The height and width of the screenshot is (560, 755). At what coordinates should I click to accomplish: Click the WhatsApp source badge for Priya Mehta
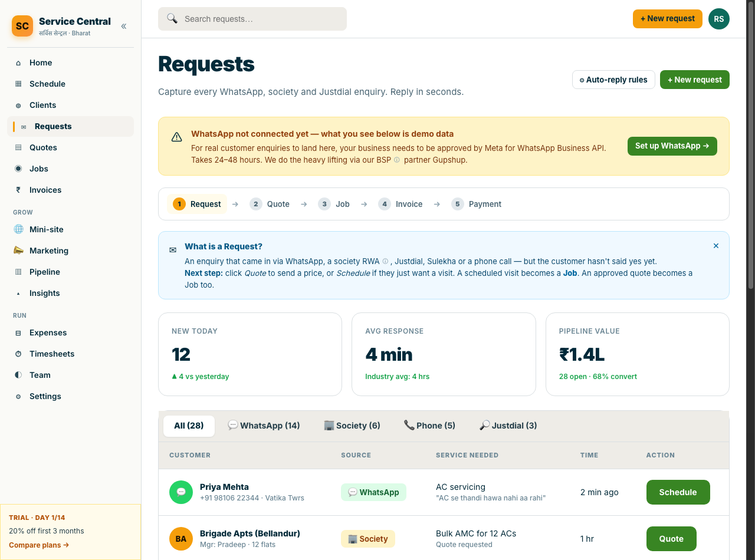coord(373,492)
